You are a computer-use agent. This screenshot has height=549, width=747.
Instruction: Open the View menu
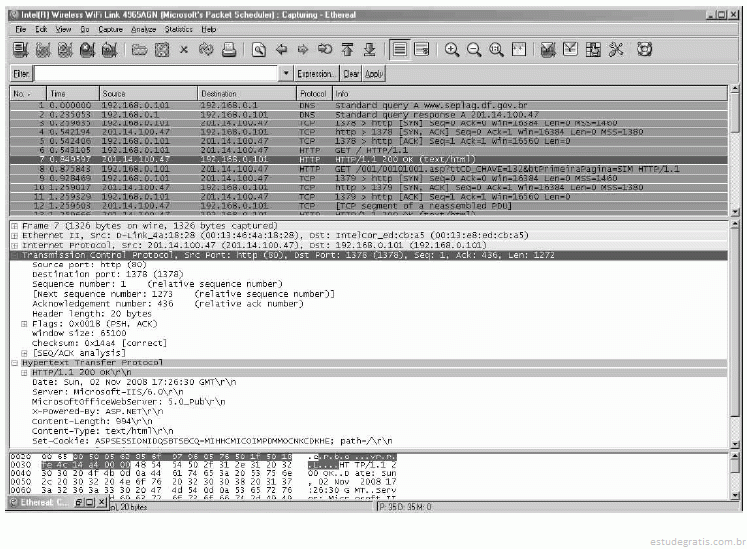[63, 30]
